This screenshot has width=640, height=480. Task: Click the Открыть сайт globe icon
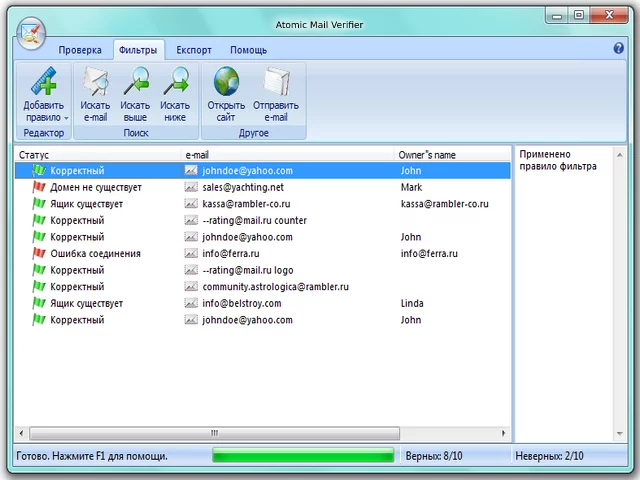click(x=226, y=81)
